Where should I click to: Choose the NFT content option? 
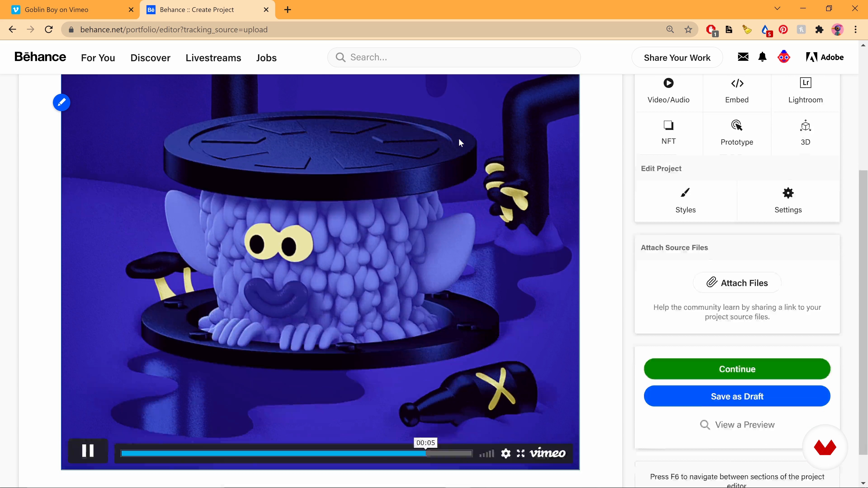point(668,132)
